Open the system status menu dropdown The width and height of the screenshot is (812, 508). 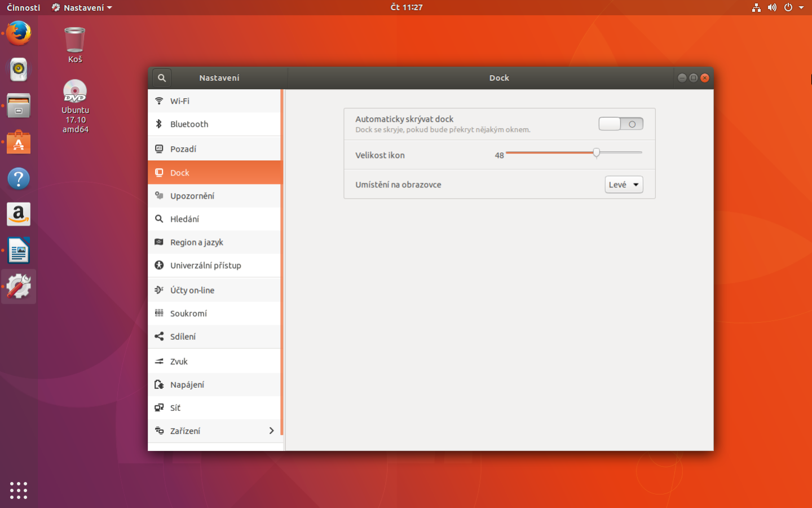point(801,7)
